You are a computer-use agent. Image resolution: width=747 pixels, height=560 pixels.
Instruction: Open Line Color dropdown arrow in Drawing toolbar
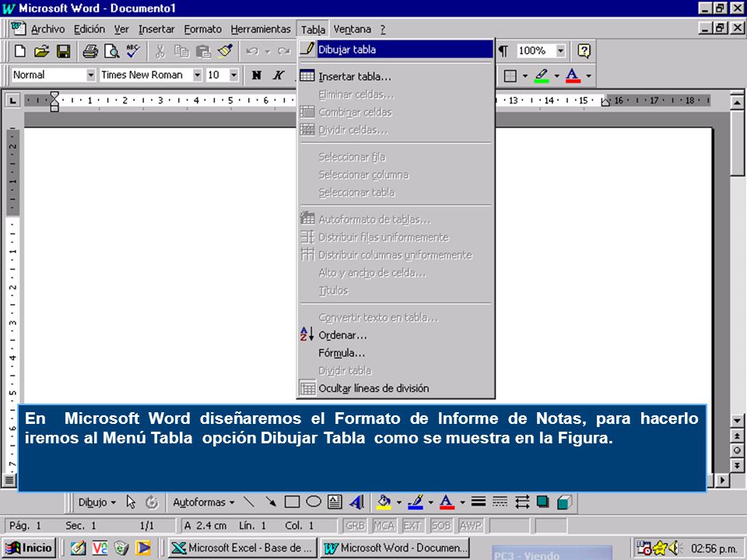430,502
